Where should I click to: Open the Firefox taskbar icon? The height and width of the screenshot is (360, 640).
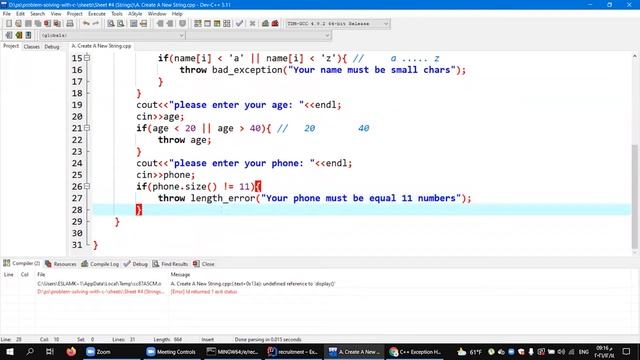71,351
